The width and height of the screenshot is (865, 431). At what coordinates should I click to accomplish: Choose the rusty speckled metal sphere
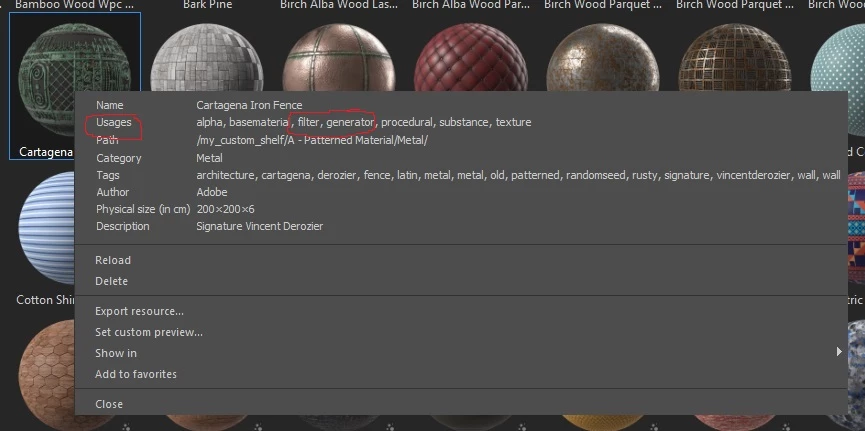click(x=602, y=57)
